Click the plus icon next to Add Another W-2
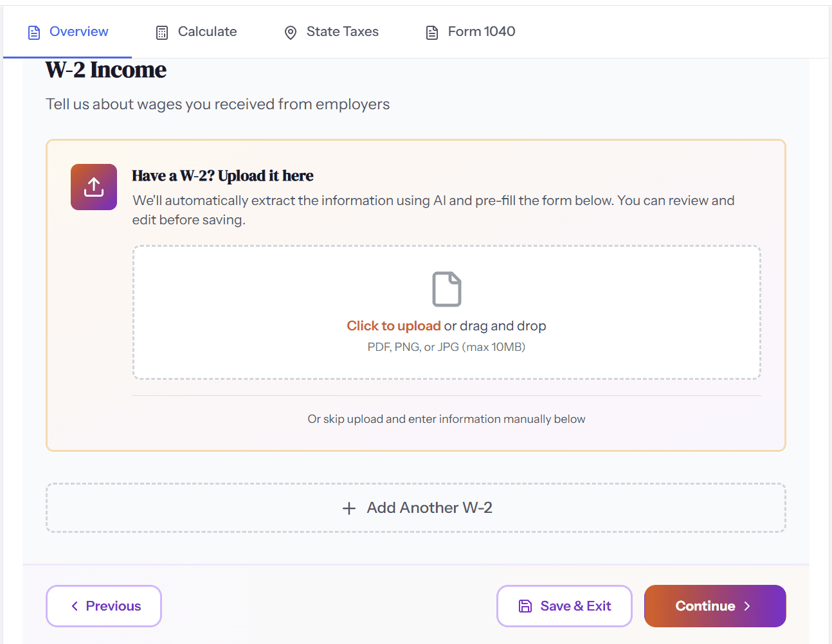The width and height of the screenshot is (832, 644). pos(348,508)
